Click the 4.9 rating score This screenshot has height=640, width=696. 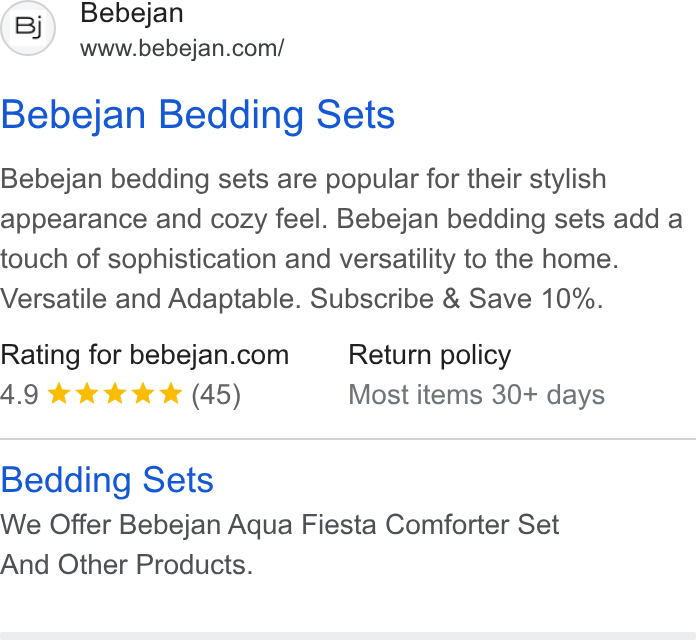coord(20,395)
